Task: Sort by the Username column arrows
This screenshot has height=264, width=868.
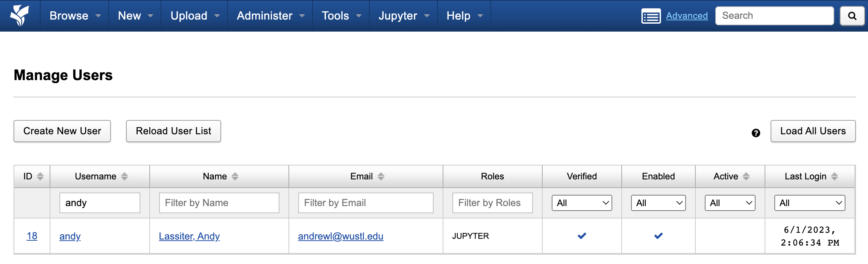Action: [x=124, y=176]
